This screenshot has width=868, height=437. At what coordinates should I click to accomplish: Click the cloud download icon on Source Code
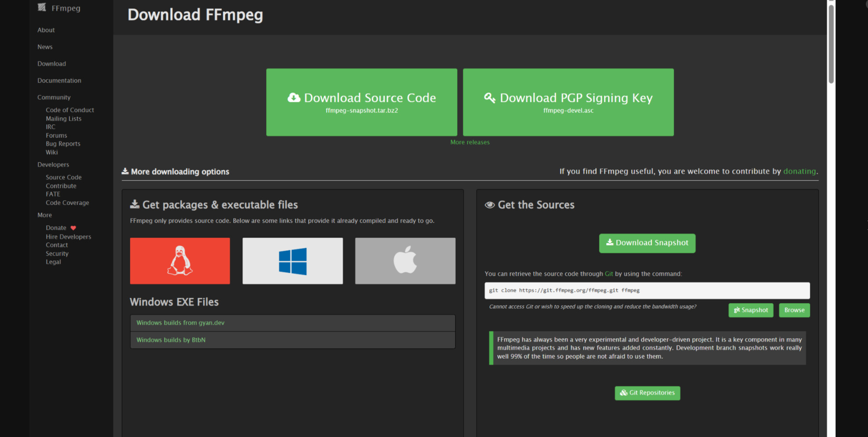293,98
